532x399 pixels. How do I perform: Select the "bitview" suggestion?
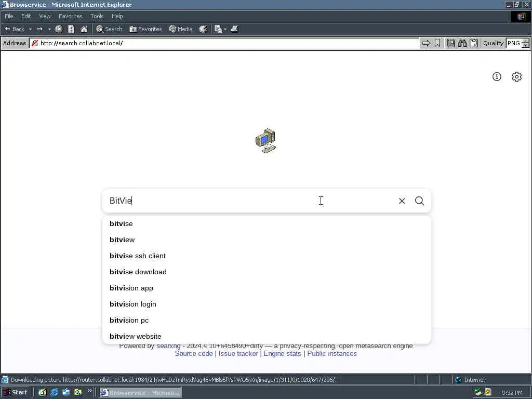(267, 240)
